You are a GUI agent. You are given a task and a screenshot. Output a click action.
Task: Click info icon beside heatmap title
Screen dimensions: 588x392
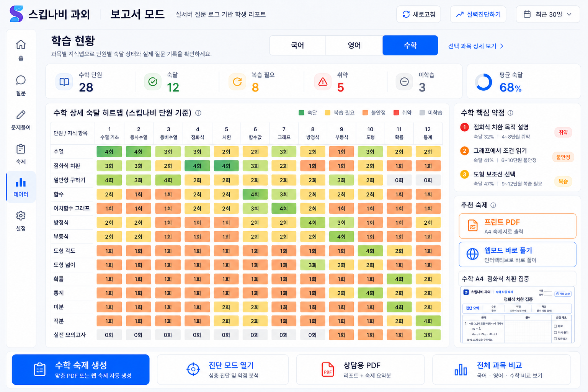tap(198, 113)
